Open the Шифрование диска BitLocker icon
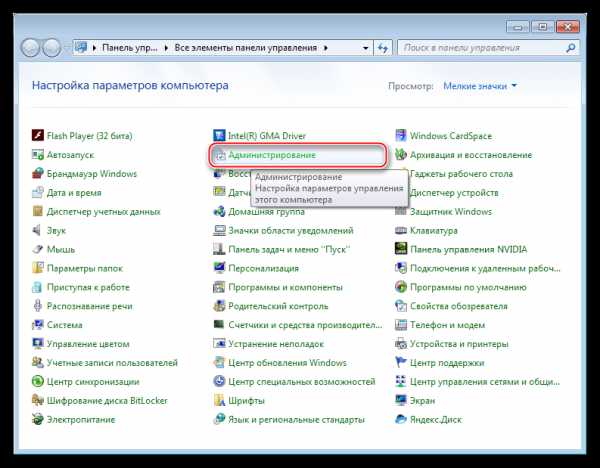Viewport: 600px width, 468px height. pos(38,400)
